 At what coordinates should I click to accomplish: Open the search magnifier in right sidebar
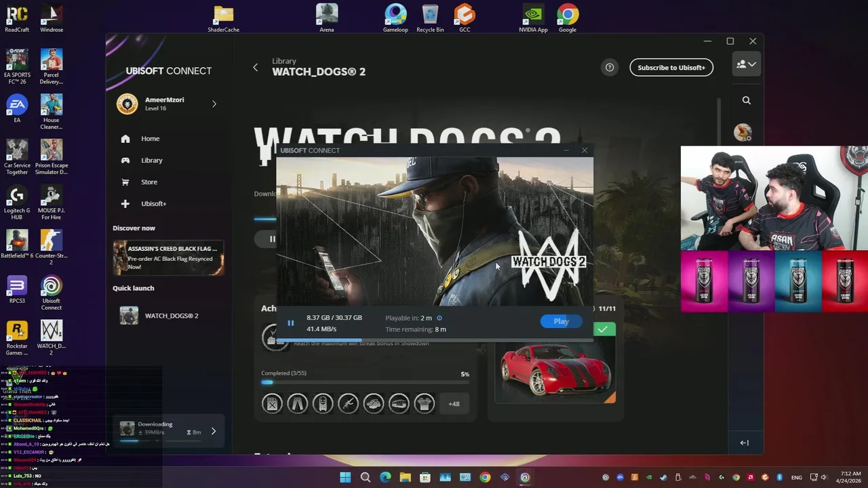click(x=747, y=100)
